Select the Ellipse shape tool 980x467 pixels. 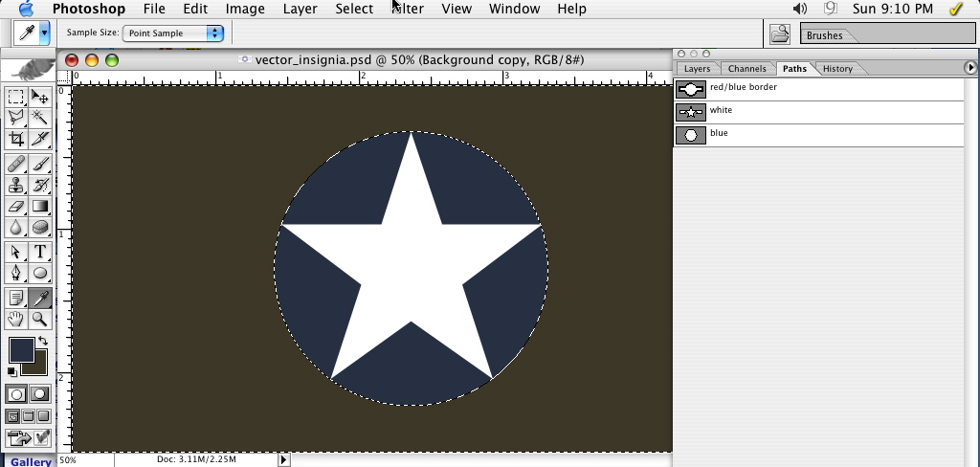point(40,273)
